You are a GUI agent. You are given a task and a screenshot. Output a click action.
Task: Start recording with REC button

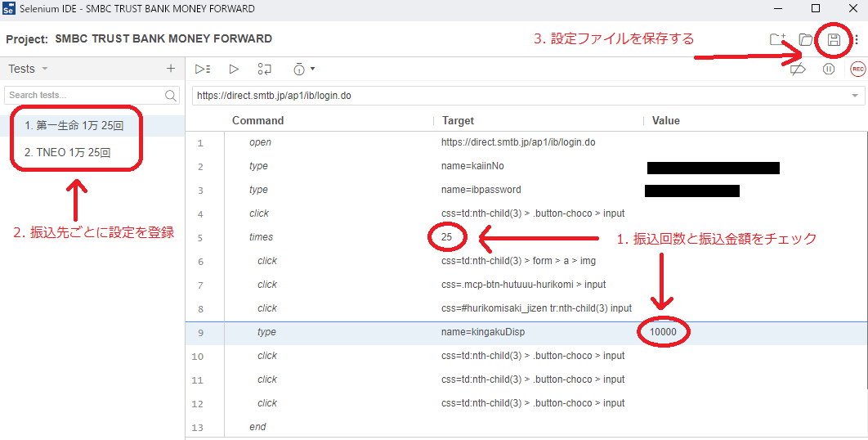857,70
